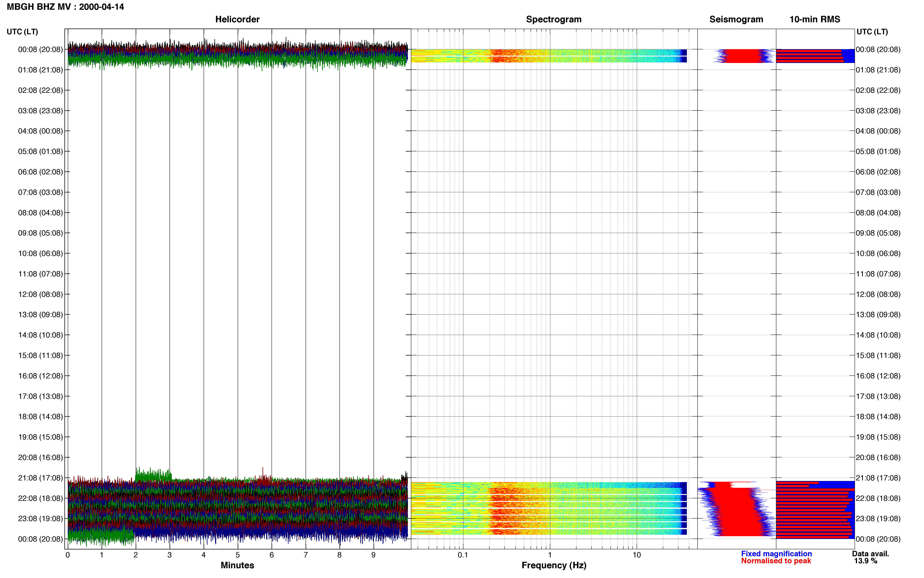The width and height of the screenshot is (924, 578).
Task: Select frequency tick label '0.1'
Action: pos(463,555)
